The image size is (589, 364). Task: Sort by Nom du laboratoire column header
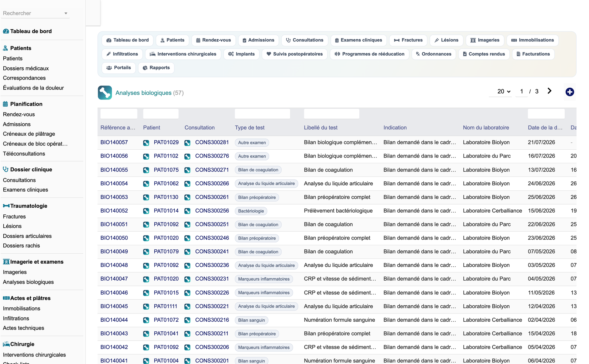486,128
